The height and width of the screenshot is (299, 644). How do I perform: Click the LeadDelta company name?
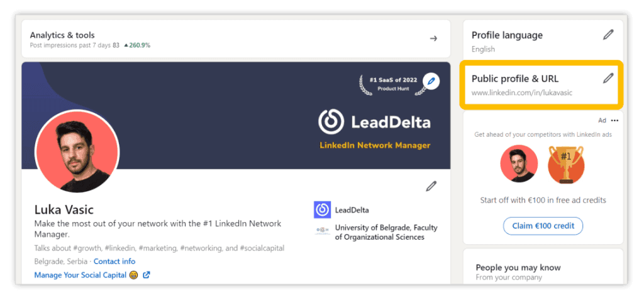coord(352,210)
